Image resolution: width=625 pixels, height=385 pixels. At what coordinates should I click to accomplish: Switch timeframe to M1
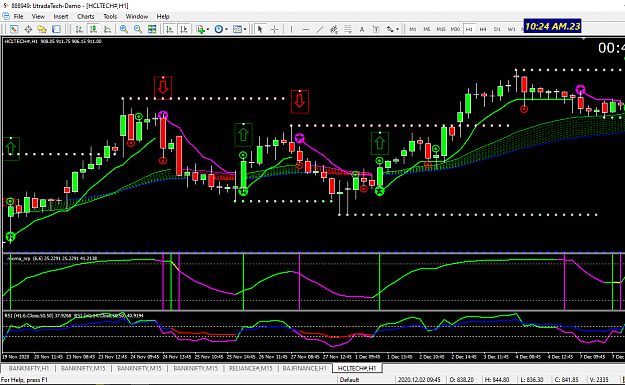(413, 29)
